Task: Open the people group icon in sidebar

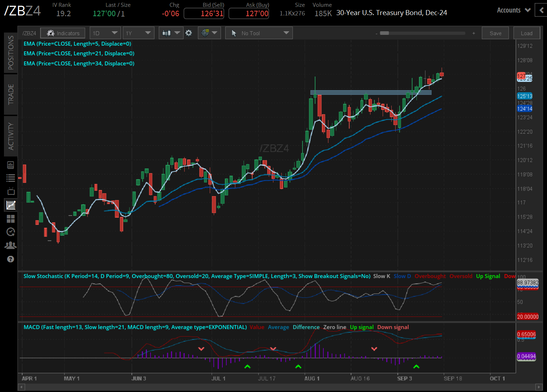Action: [x=11, y=245]
